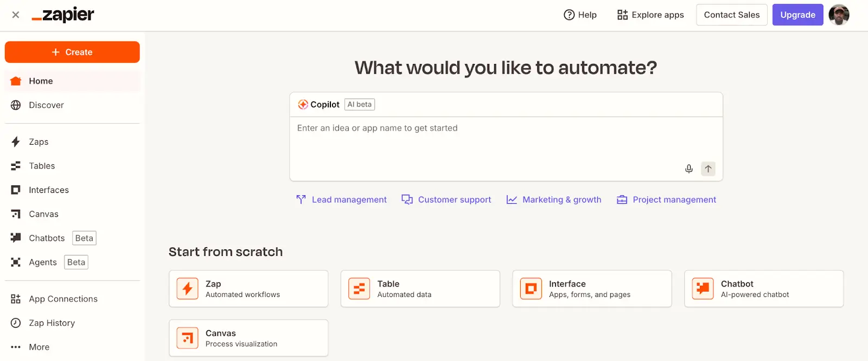Click the Agents sidebar icon

pos(16,262)
